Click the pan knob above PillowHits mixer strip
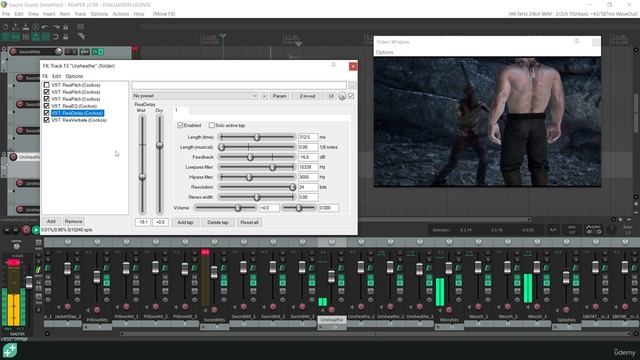Screen dimensions: 640x360 (x=97, y=242)
